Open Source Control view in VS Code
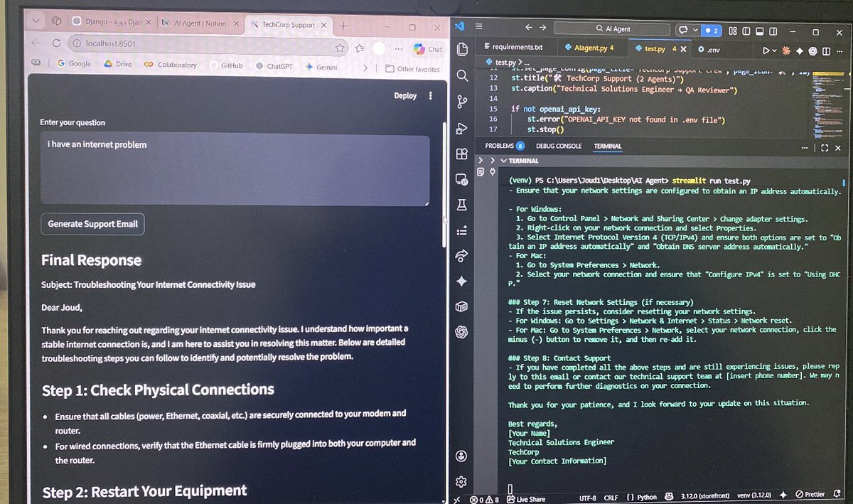 click(462, 102)
